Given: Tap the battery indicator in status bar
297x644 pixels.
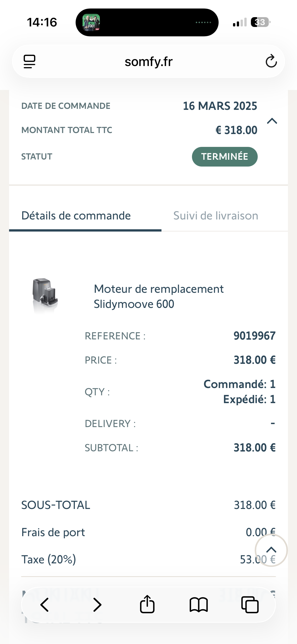Looking at the screenshot, I should 260,22.
